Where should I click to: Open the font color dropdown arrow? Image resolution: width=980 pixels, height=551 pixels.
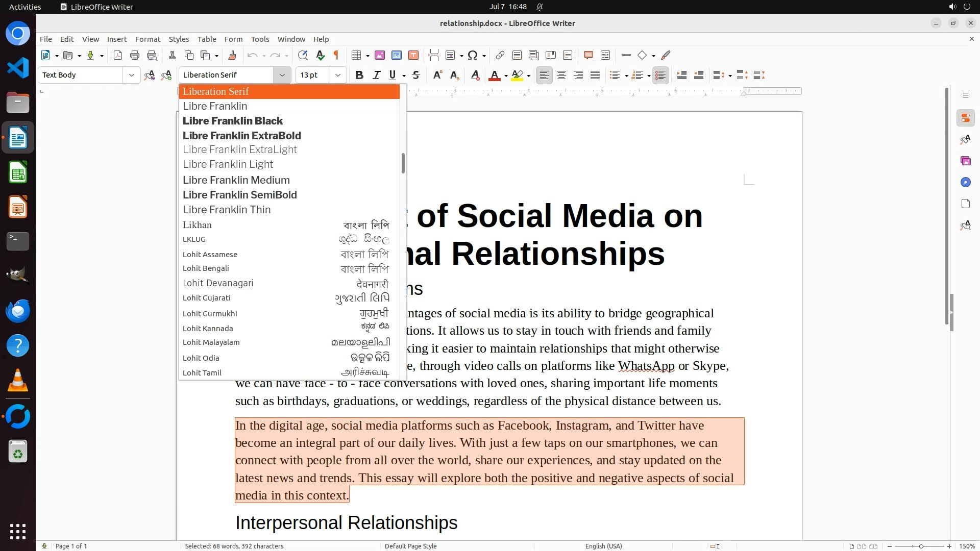point(506,76)
